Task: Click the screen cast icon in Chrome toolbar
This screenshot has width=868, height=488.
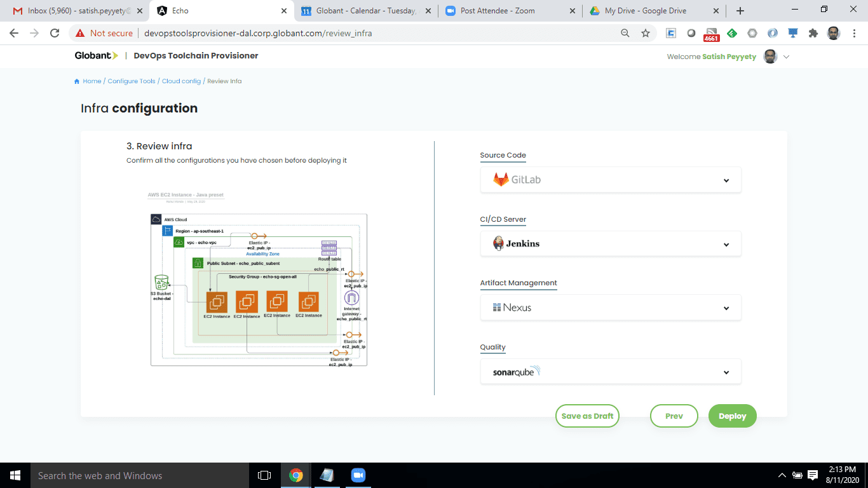Action: [x=792, y=32]
